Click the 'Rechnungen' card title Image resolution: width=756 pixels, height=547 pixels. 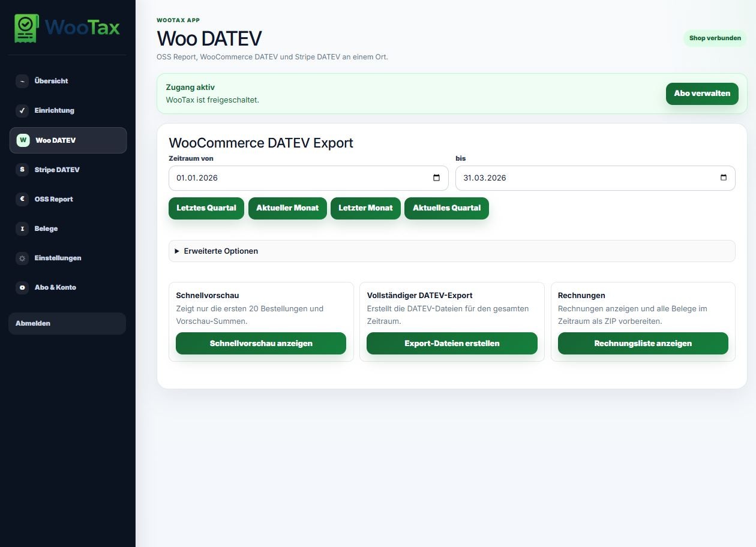coord(581,296)
